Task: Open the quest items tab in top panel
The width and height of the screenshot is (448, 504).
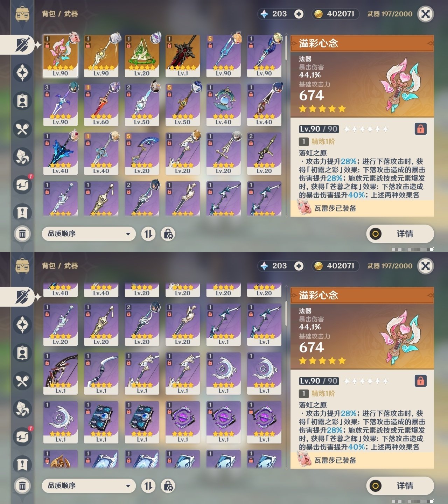Action: (22, 213)
